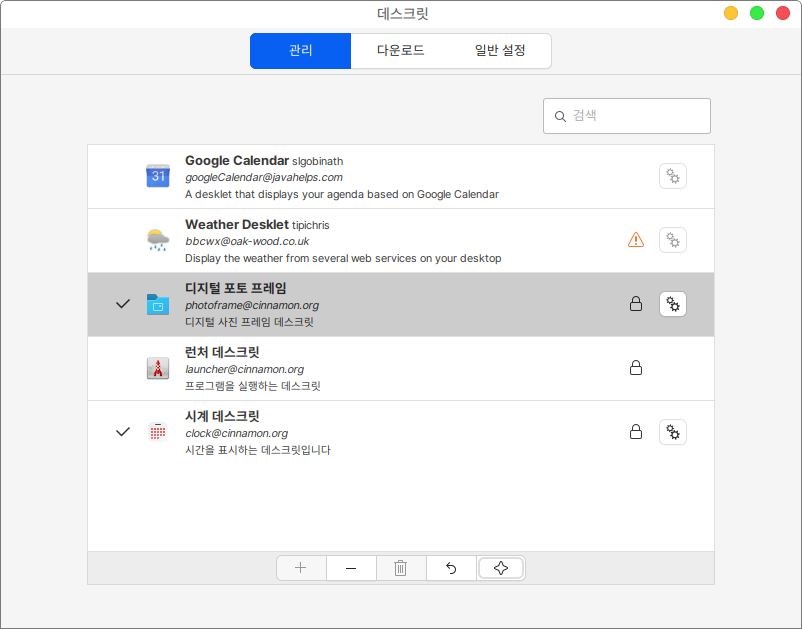The width and height of the screenshot is (802, 629).
Task: Switch to the 다운로드 tab
Action: pos(400,51)
